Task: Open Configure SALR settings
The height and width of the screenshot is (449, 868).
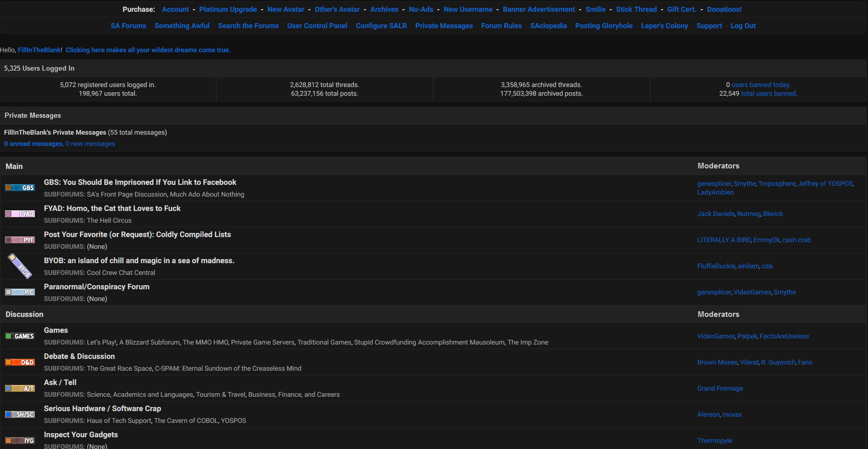Action: (x=382, y=26)
